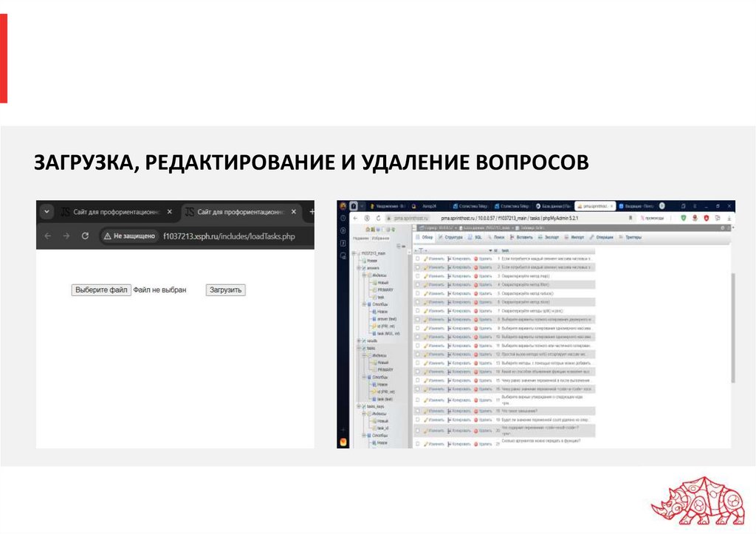756x534 pixels.
Task: Click the download icon in right browser toolbar
Action: click(x=729, y=218)
